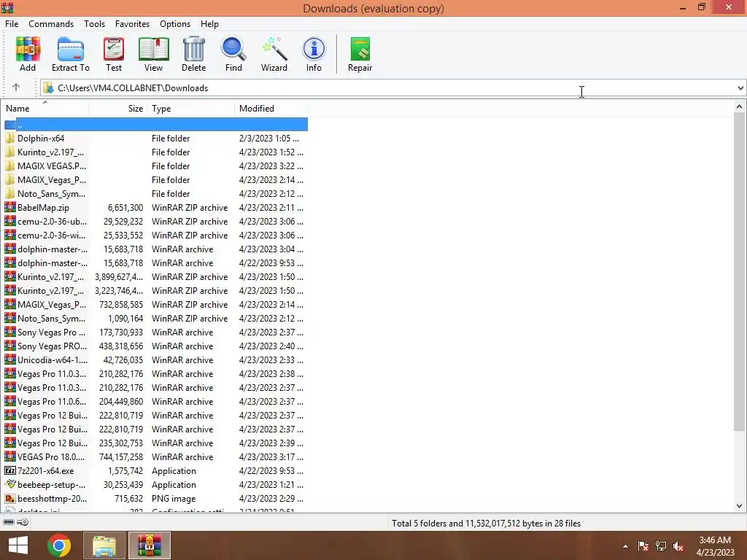The width and height of the screenshot is (747, 560).
Task: Run Test from the toolbar
Action: 114,54
